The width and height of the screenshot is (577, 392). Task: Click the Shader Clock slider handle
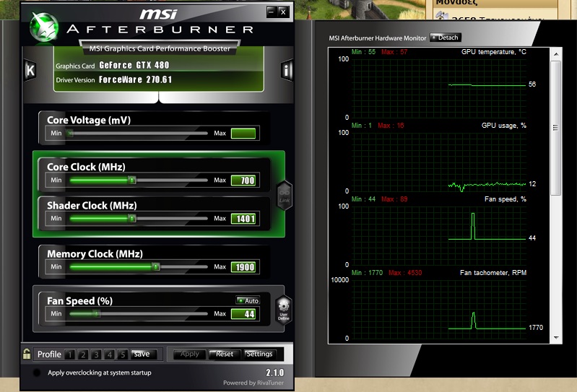(131, 219)
